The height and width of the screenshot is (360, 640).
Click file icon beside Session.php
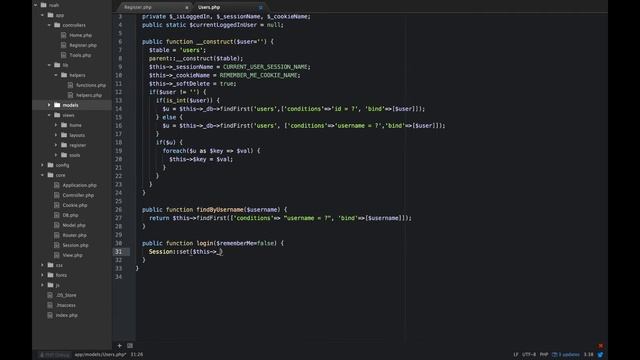[x=57, y=245]
